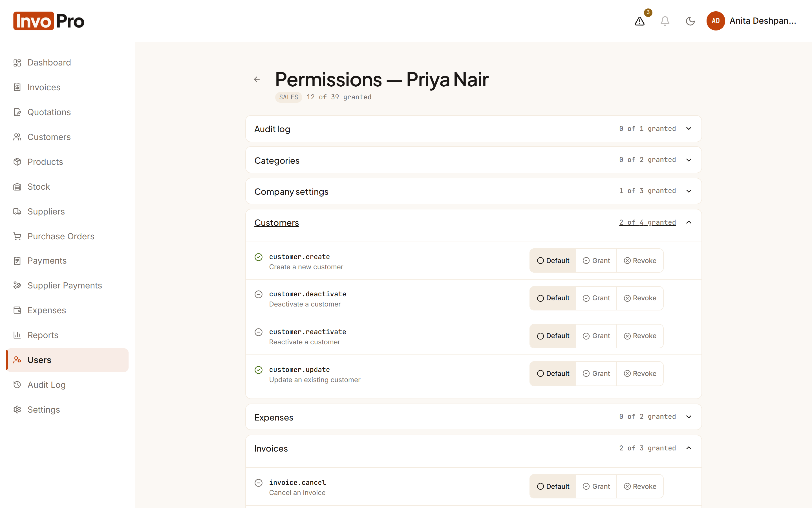Expand the Company settings permission group

473,191
